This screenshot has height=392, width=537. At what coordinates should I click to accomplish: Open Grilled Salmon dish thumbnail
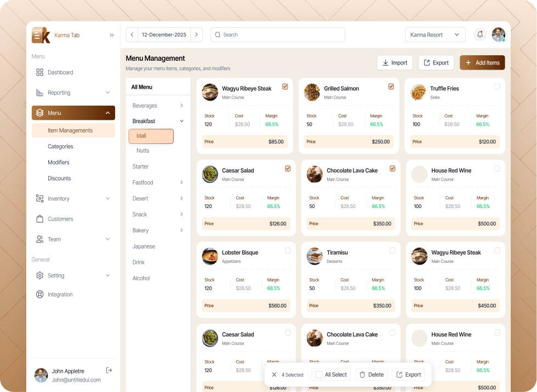click(312, 93)
